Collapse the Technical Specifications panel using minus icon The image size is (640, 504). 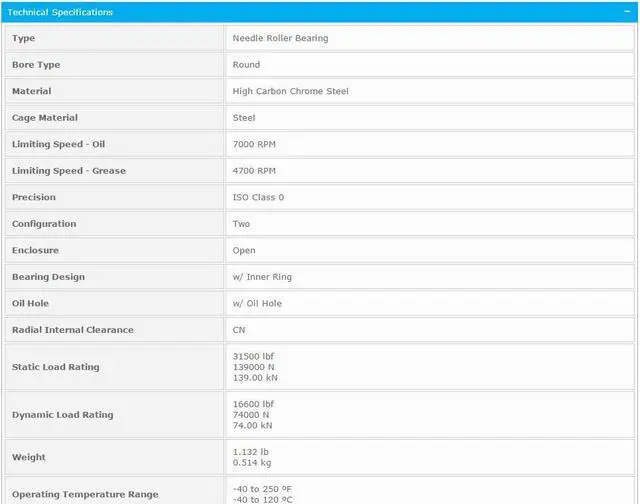(626, 12)
